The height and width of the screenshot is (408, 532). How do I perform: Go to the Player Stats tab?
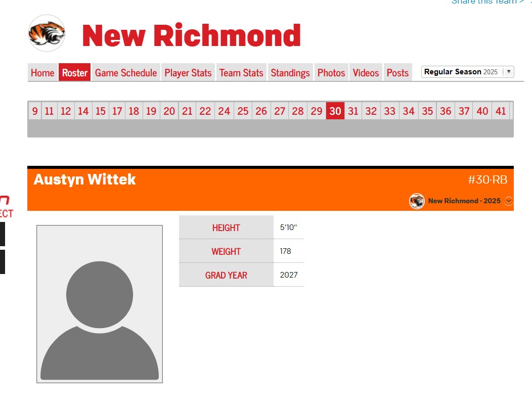click(188, 73)
